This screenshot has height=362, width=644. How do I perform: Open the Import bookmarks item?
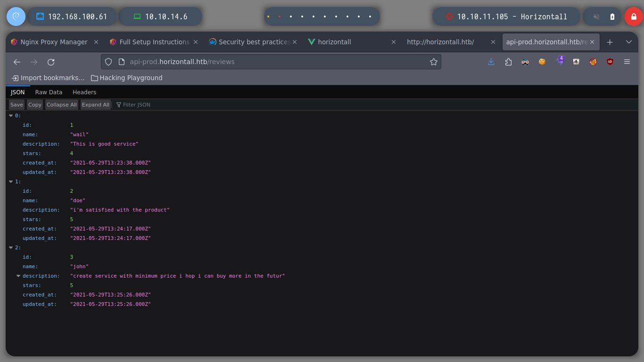[x=48, y=78]
